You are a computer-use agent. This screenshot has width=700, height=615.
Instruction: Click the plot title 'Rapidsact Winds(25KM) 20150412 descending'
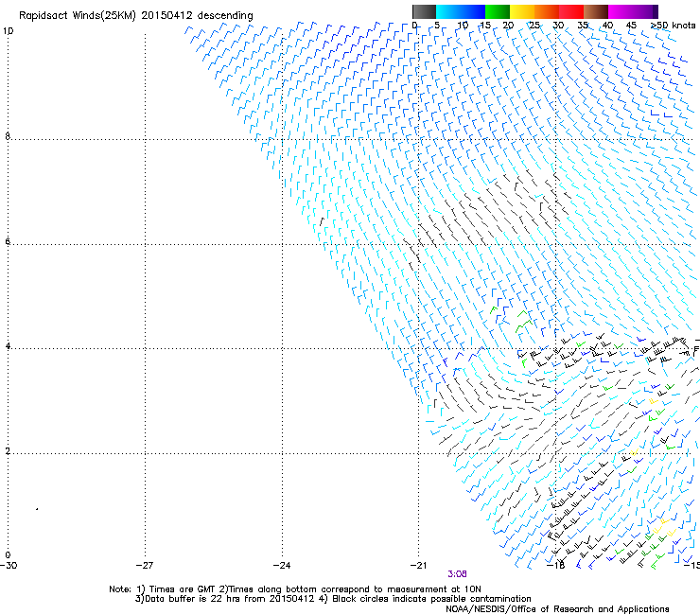135,15
